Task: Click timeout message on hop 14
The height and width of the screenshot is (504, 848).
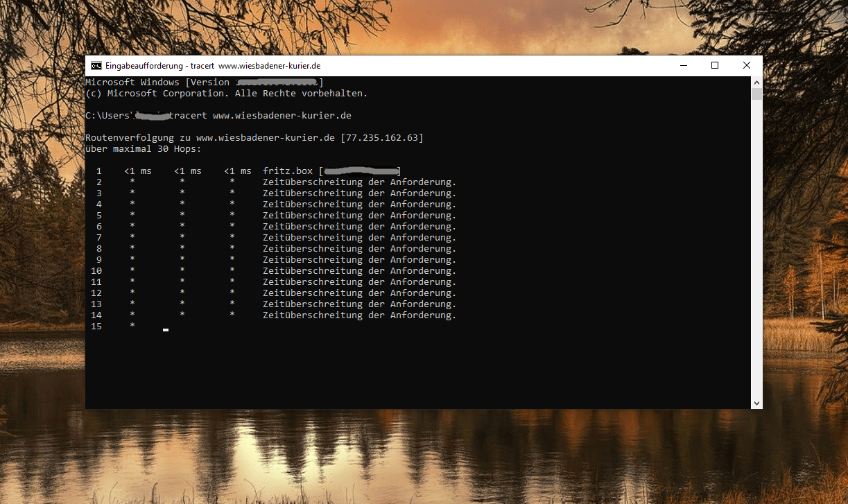Action: tap(359, 315)
